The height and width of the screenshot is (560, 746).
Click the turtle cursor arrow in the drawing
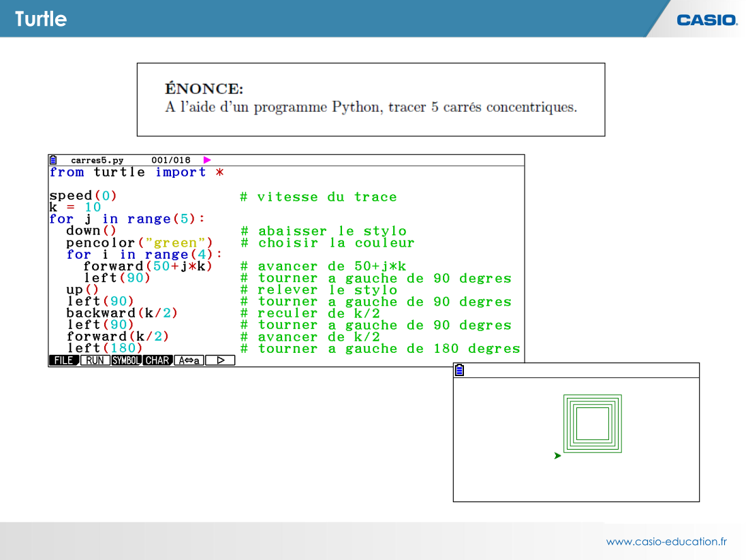point(557,456)
